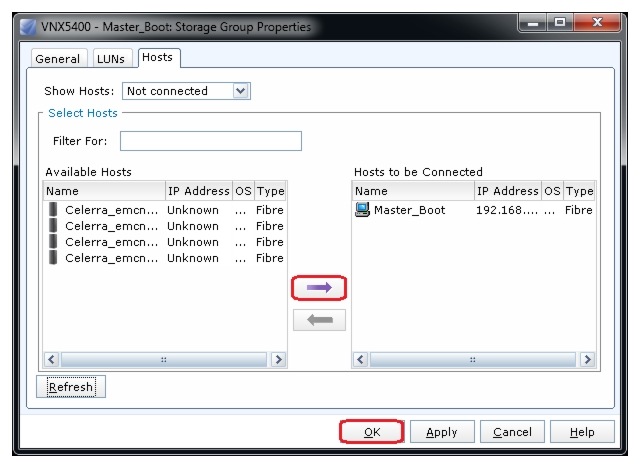Image resolution: width=641 pixels, height=469 pixels.
Task: Switch to the General tab
Action: [58, 59]
